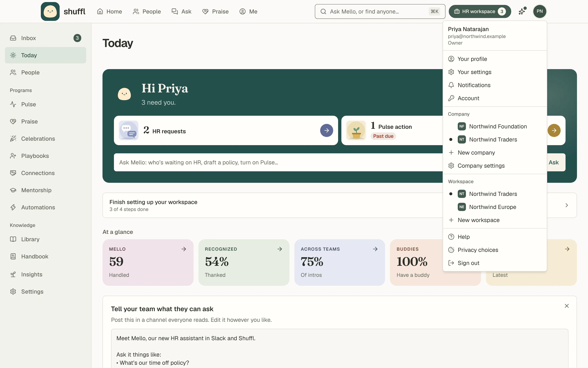Click the sparkle updates icon in header
588x368 pixels.
[522, 11]
